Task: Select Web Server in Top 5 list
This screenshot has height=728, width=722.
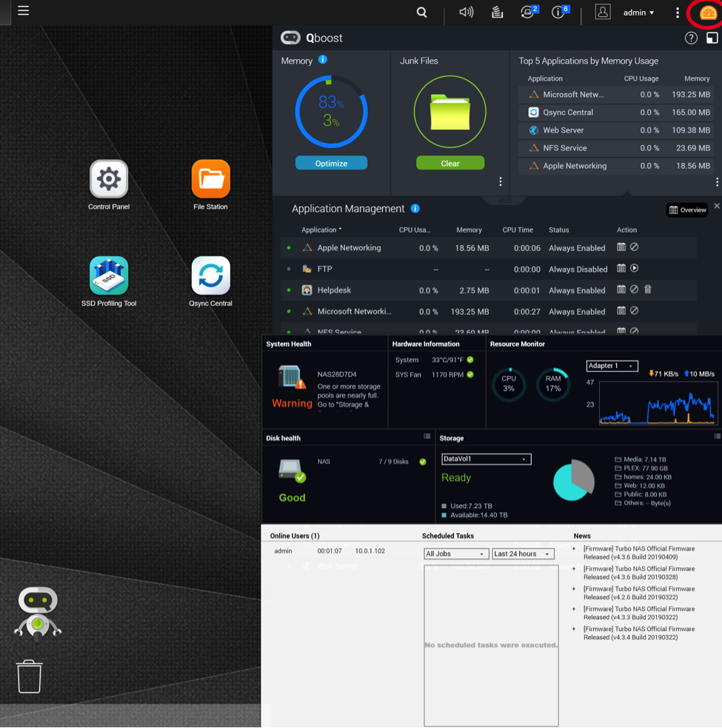Action: [615, 130]
